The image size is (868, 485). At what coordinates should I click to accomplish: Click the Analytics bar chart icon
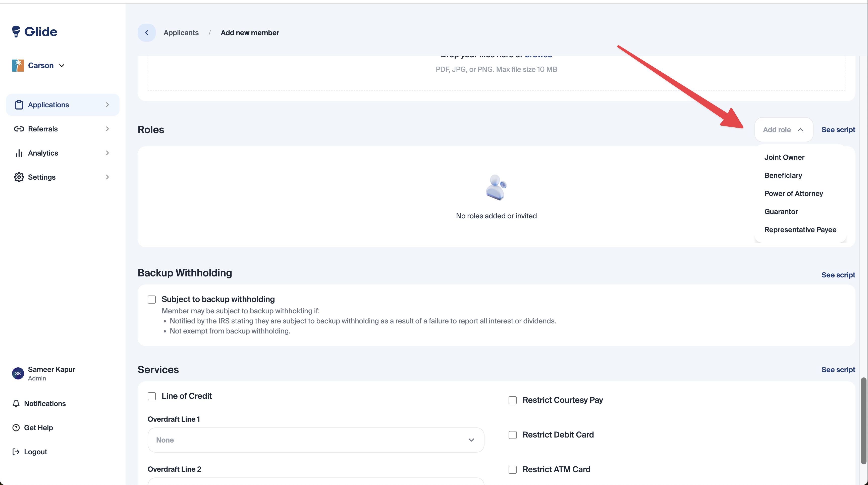pyautogui.click(x=19, y=153)
